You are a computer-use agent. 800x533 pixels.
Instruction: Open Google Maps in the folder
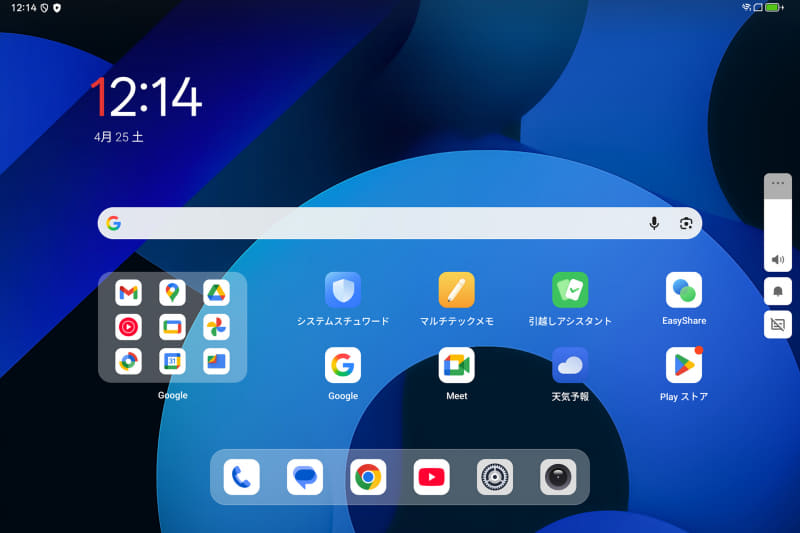172,292
